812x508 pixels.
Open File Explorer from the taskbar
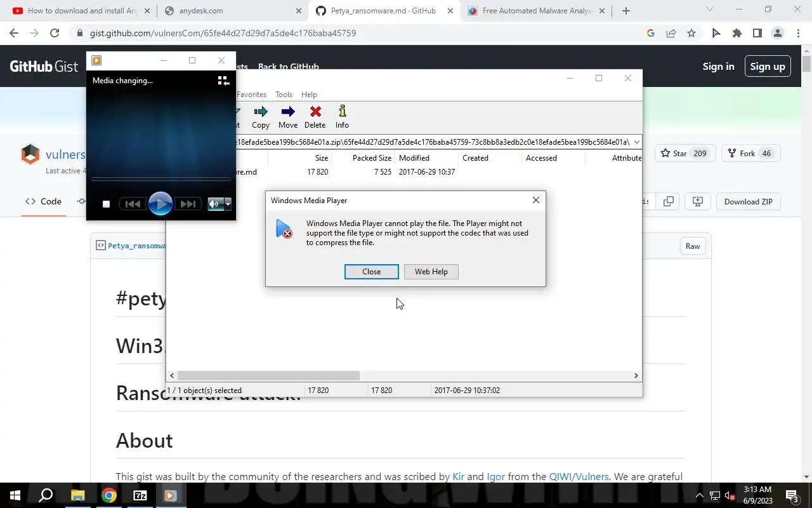(77, 495)
